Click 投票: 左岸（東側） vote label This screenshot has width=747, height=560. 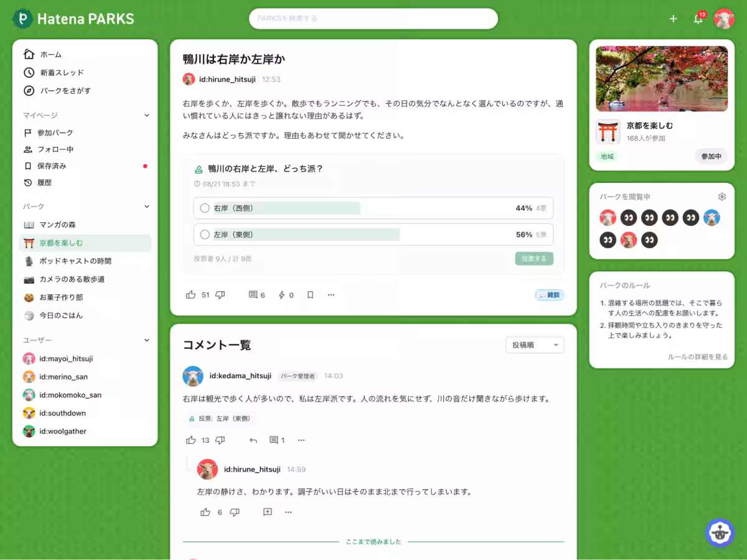(220, 419)
